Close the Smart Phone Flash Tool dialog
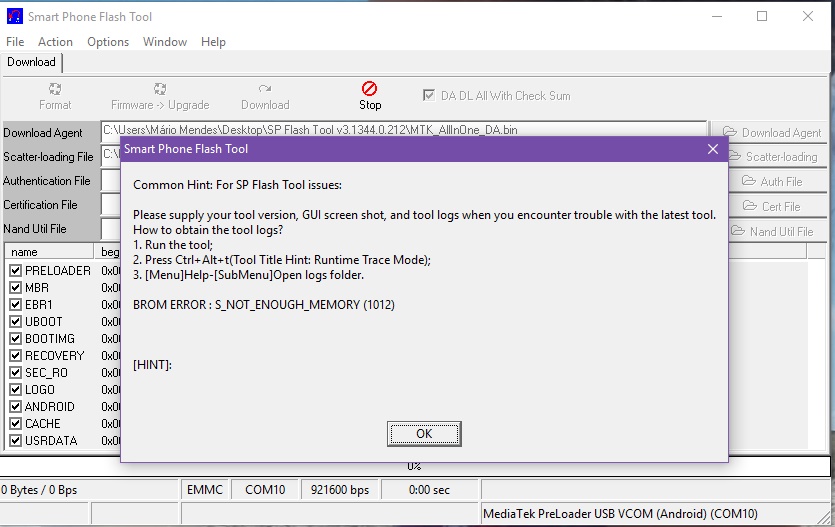This screenshot has width=835, height=527. [x=712, y=149]
